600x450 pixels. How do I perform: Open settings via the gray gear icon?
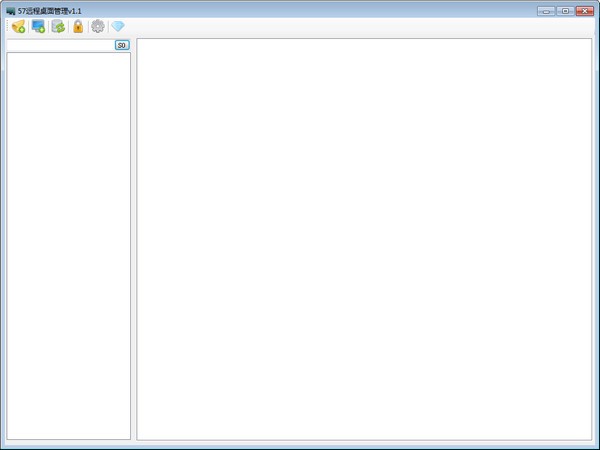click(x=98, y=26)
